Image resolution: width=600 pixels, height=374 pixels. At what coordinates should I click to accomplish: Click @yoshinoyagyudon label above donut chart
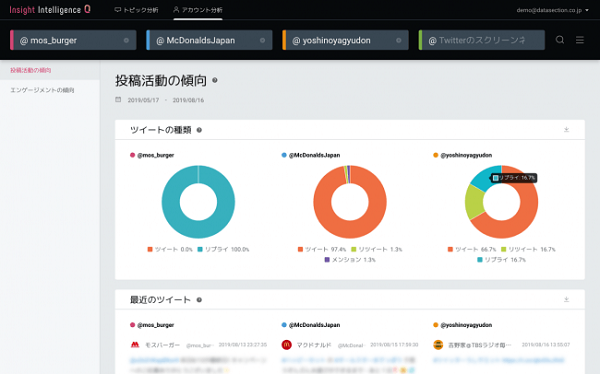click(x=466, y=155)
